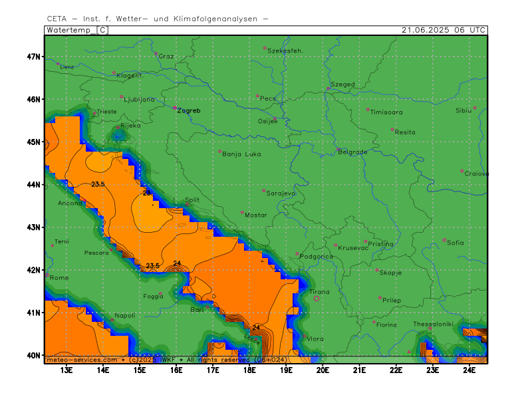Click the Sofia city label

tap(455, 243)
